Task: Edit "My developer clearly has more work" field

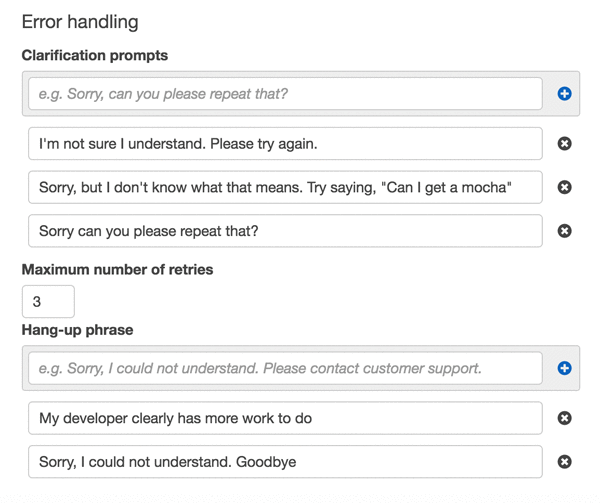Action: pyautogui.click(x=285, y=418)
